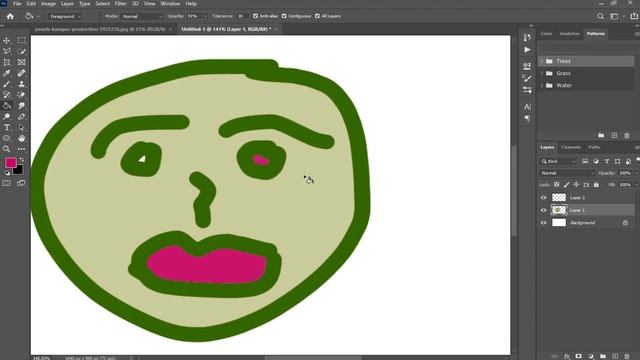Select Layer 1 thumbnail
640x360 pixels.
tap(559, 210)
